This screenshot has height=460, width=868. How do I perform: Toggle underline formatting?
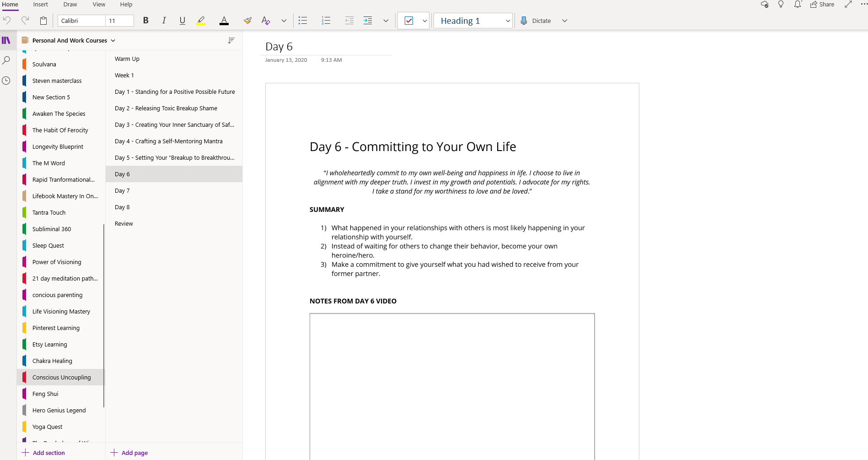point(182,21)
